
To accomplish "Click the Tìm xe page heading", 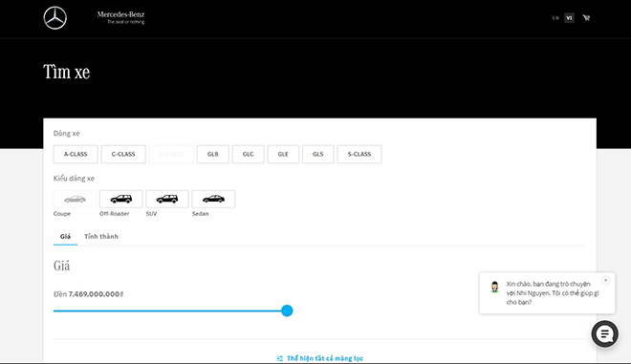I will 67,72.
